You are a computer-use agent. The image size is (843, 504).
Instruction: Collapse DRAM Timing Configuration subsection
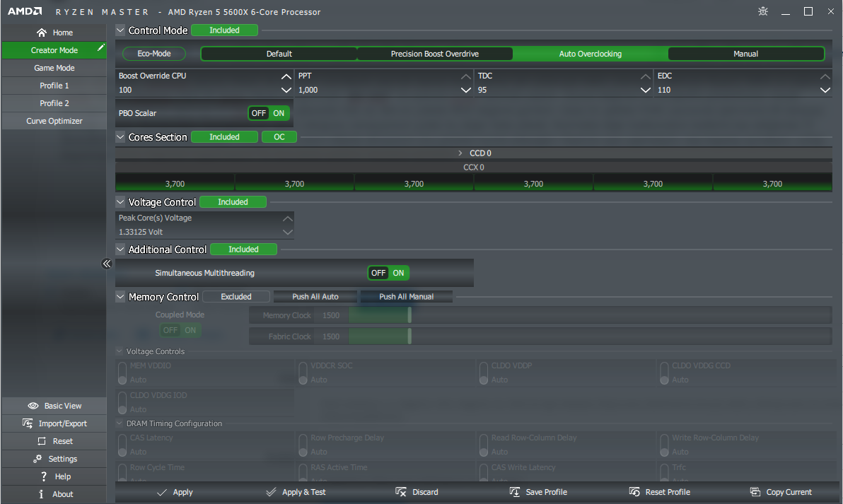120,423
